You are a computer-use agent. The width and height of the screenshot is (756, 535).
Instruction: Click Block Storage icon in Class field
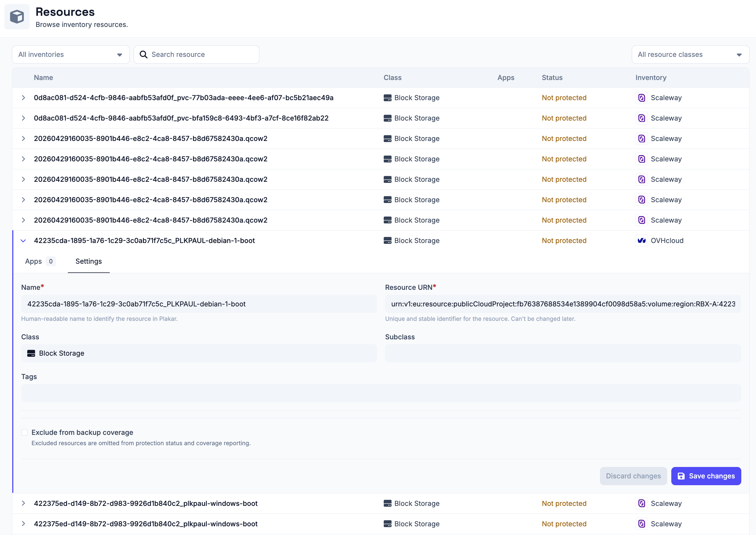31,353
